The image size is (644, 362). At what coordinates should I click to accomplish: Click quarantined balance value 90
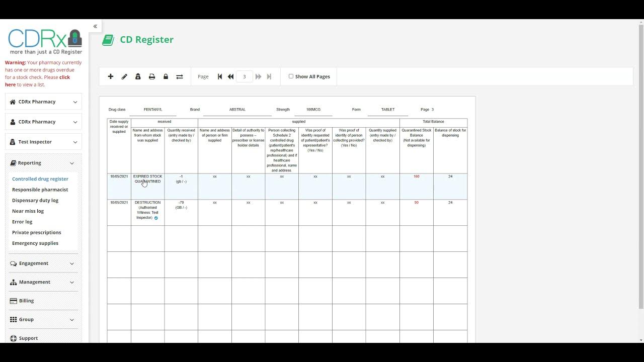pos(417,203)
